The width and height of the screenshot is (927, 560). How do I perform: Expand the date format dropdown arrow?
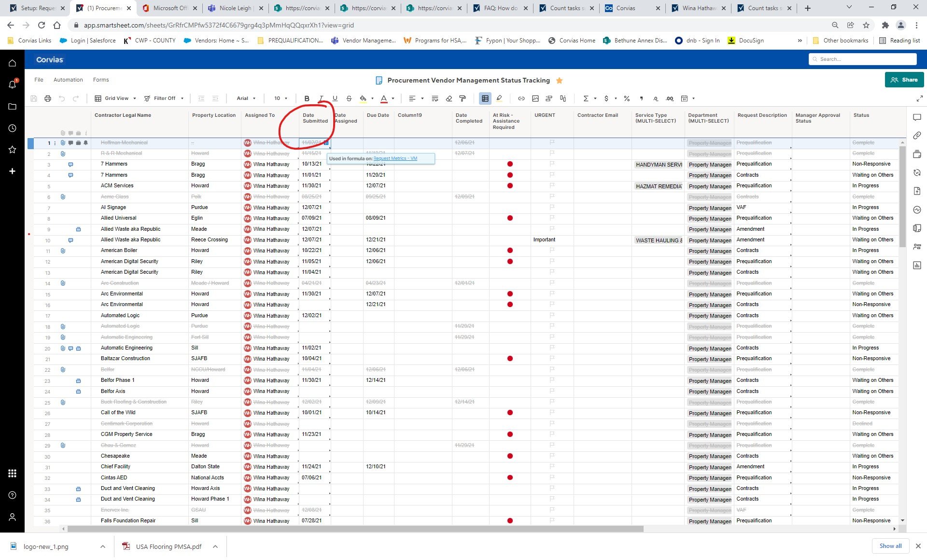[693, 98]
